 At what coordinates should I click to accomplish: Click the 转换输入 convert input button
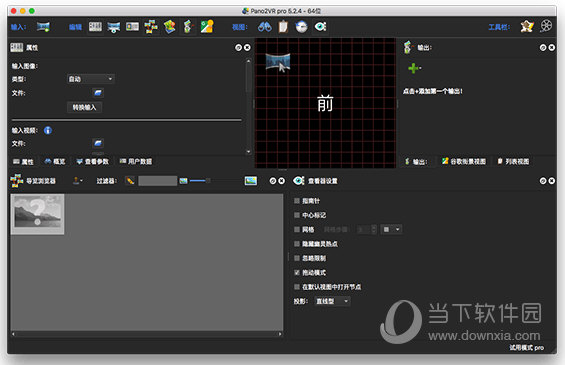(84, 107)
